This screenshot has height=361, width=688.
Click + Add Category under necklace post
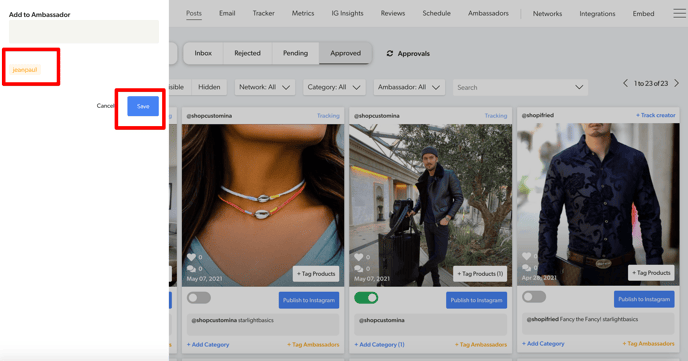[208, 345]
